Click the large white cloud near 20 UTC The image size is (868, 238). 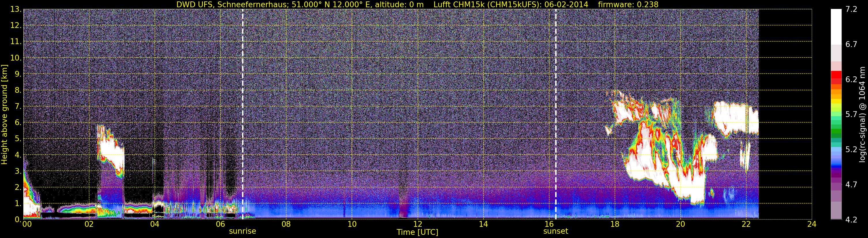tap(687, 189)
